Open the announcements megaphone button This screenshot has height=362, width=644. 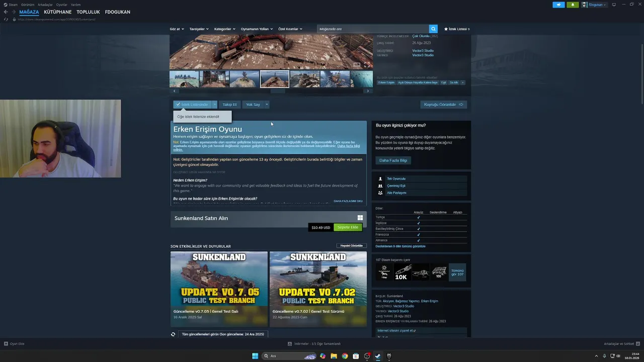pyautogui.click(x=558, y=5)
